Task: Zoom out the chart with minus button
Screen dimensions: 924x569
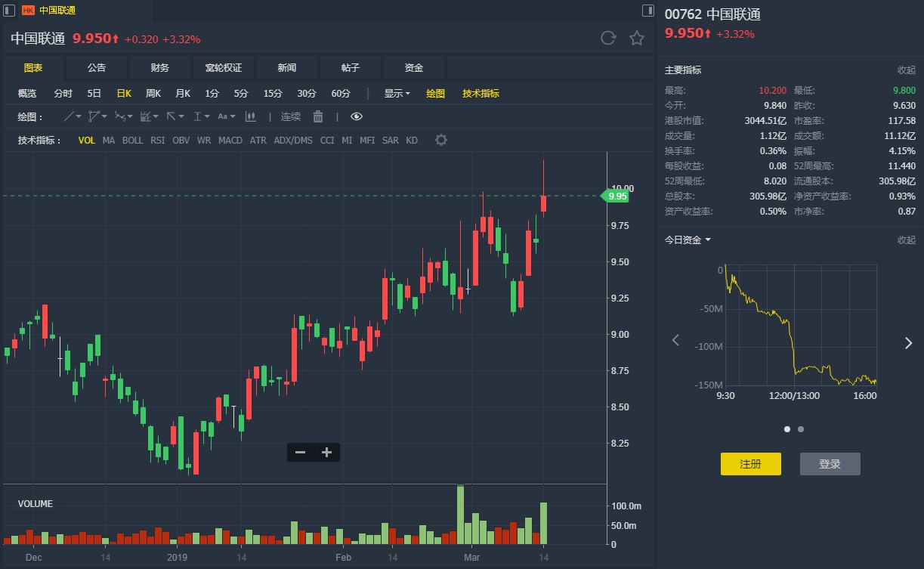Action: click(x=301, y=453)
